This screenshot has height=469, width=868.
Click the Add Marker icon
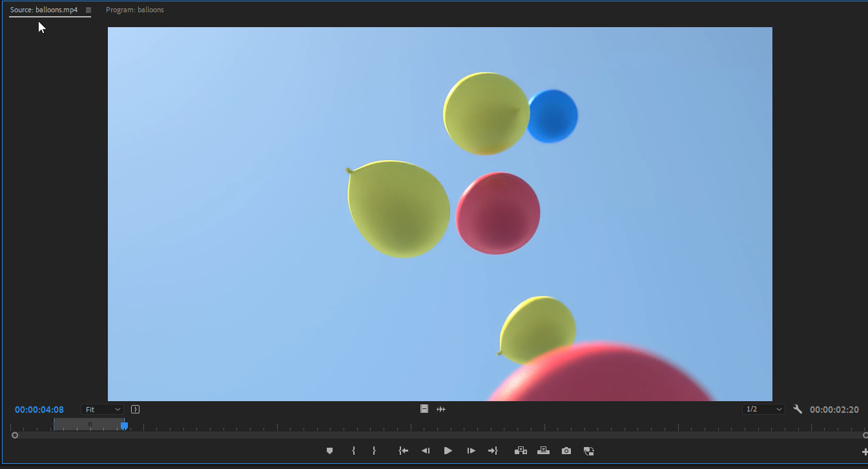tap(329, 451)
